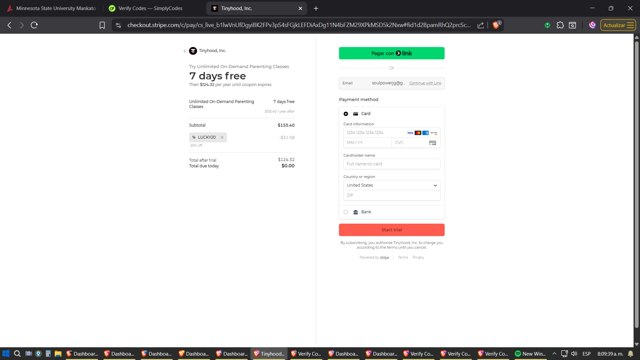Screen dimensions: 640x360
Task: Click the Tinyhood logo icon
Action: point(193,51)
